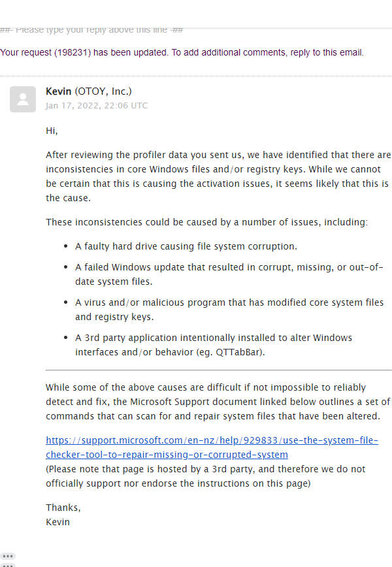Click 'These inconsistencies could be caused' sentence
This screenshot has width=392, height=567.
(x=206, y=222)
